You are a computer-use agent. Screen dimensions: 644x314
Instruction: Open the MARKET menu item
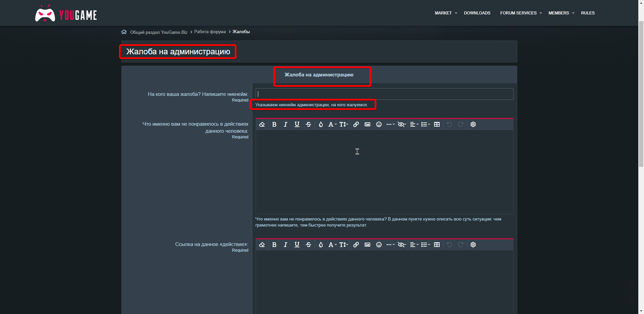click(x=443, y=13)
